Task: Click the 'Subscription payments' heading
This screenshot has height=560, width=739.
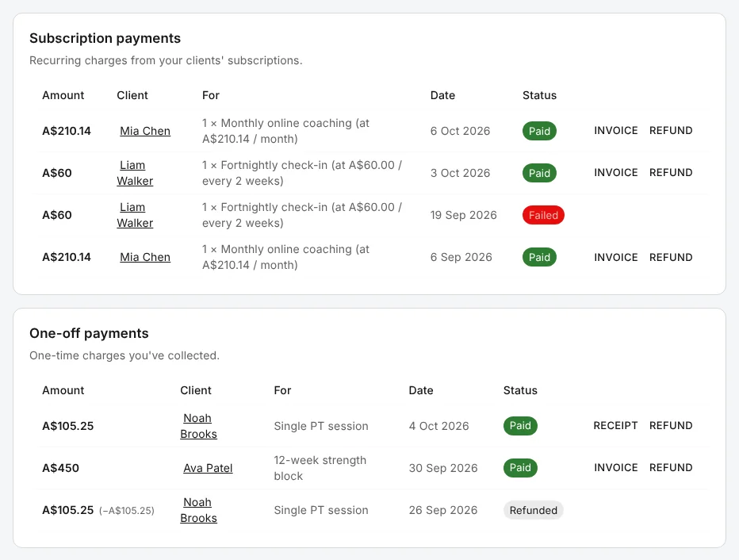Action: (x=105, y=38)
